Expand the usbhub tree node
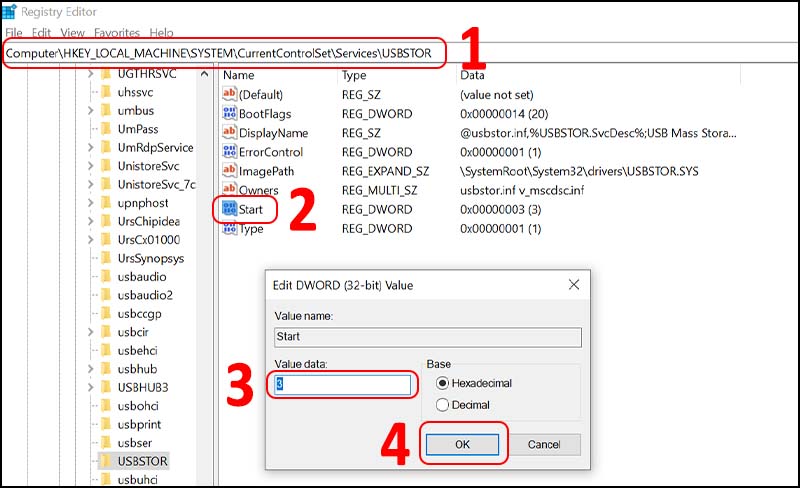 (90, 369)
